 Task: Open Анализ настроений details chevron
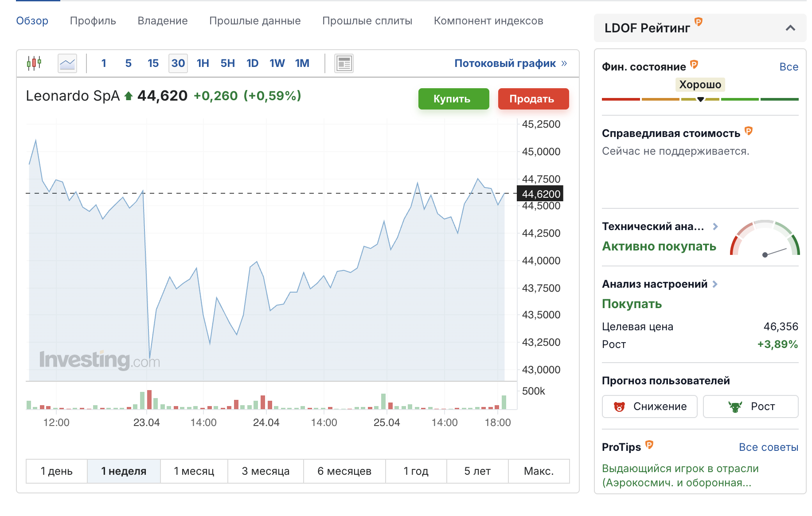(x=715, y=284)
